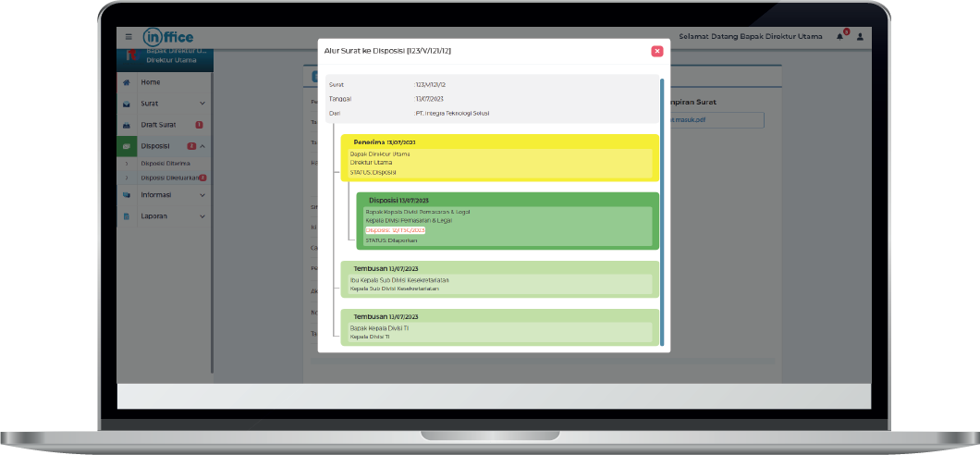Click the dialog's blue vertical scrollbar
The image size is (980, 455).
click(662, 211)
